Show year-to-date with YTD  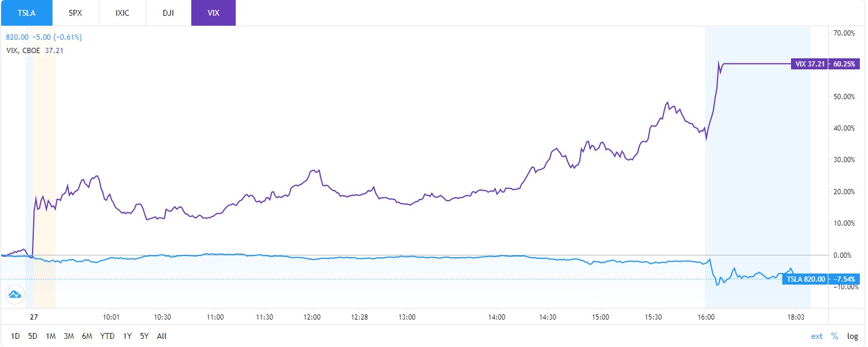[x=107, y=336]
